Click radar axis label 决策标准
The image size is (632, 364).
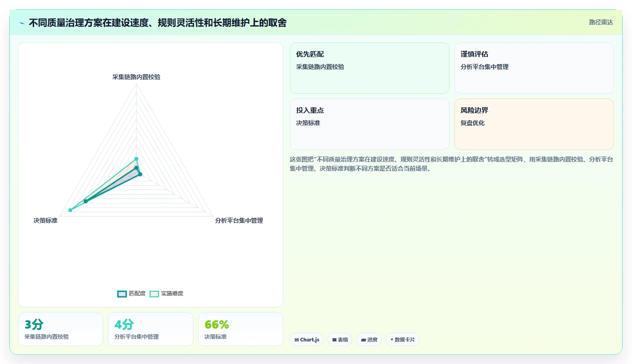(46, 220)
